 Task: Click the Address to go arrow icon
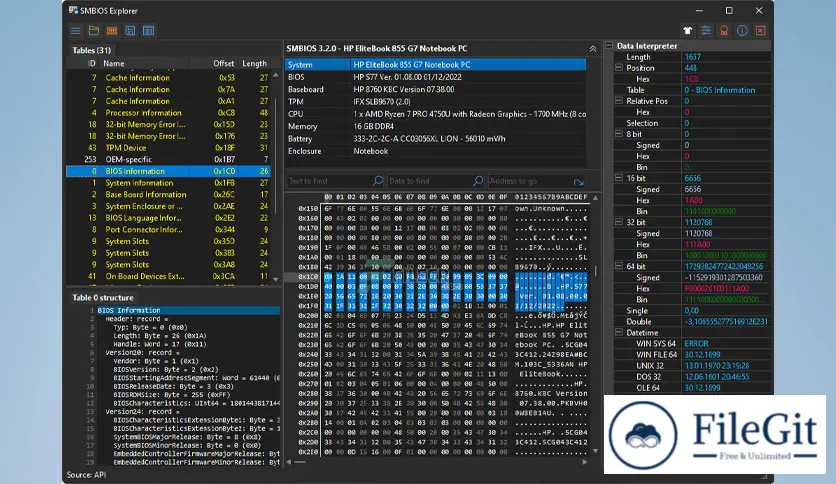(x=578, y=182)
